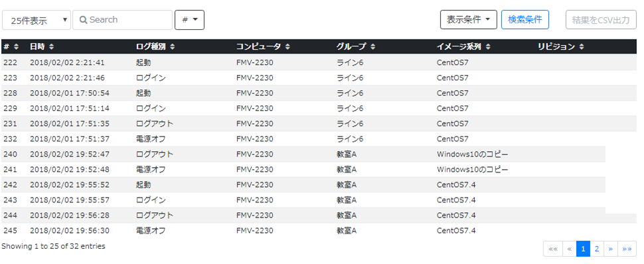Open the 表示条件 dropdown
The width and height of the screenshot is (644, 264).
point(469,20)
